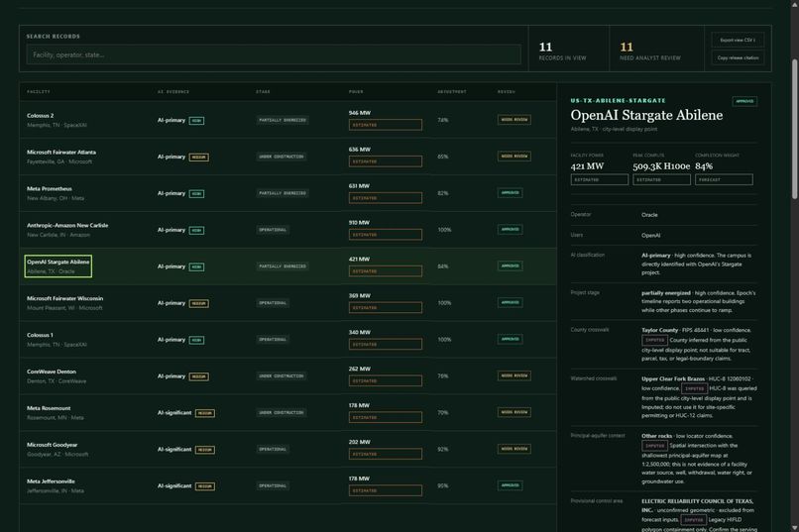
Task: Select the Meta Rosemount facility row
Action: coord(287,413)
